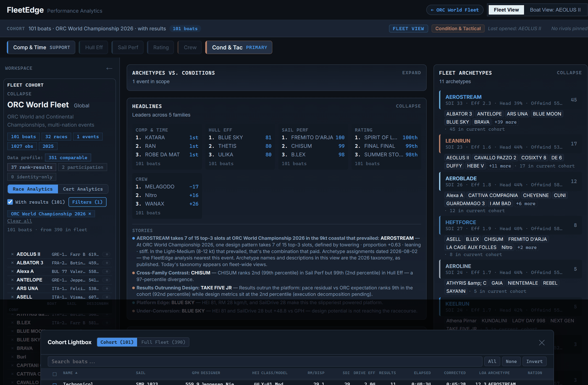Image resolution: width=588 pixels, height=385 pixels.
Task: Open the AEROSTREAM archetype card title
Action: tap(463, 97)
